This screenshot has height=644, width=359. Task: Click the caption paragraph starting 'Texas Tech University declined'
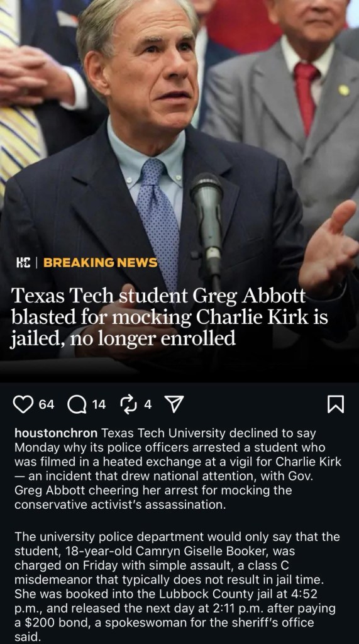(x=178, y=469)
